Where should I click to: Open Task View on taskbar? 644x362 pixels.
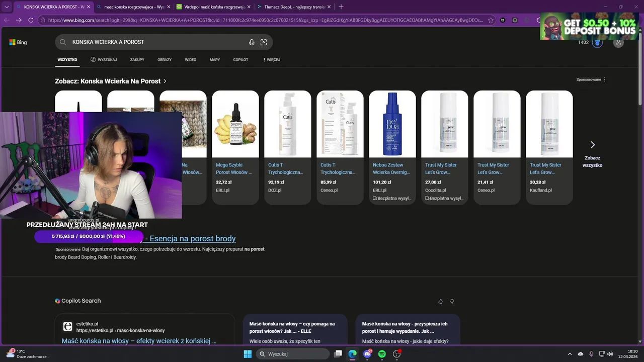(x=338, y=354)
